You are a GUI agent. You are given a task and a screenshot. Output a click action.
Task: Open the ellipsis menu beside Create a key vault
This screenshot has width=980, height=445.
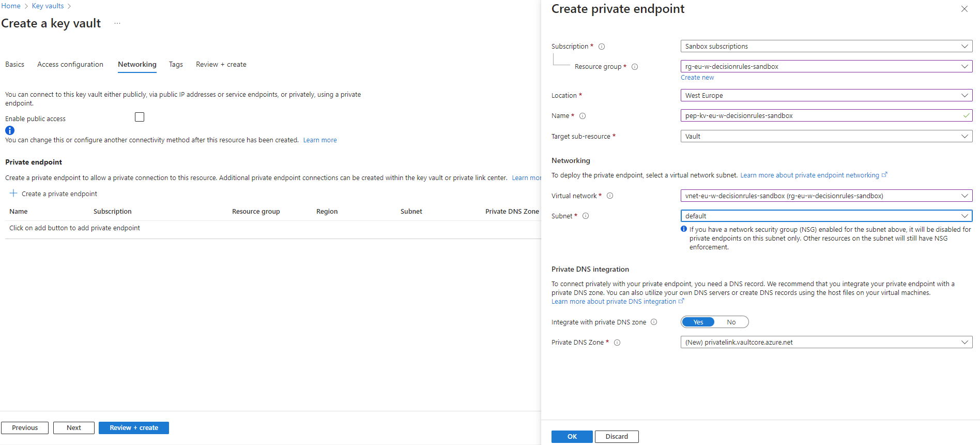117,23
